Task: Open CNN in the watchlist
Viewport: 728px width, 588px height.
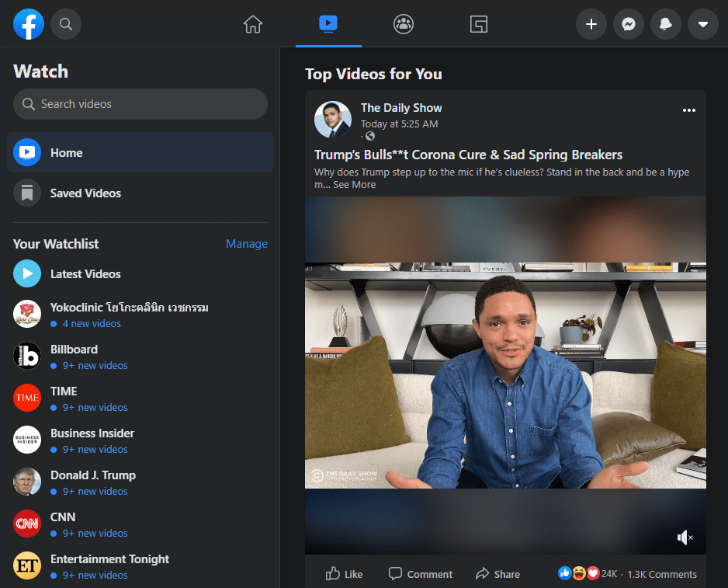Action: coord(140,524)
